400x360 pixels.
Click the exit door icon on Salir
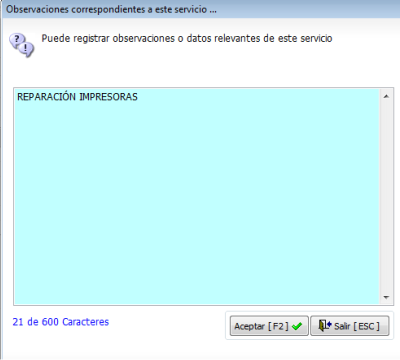[x=325, y=325]
